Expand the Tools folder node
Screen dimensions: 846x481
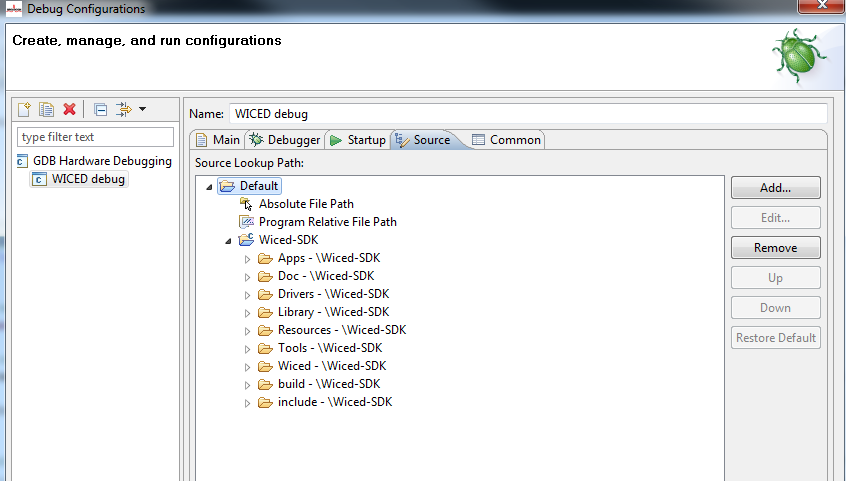coord(247,349)
